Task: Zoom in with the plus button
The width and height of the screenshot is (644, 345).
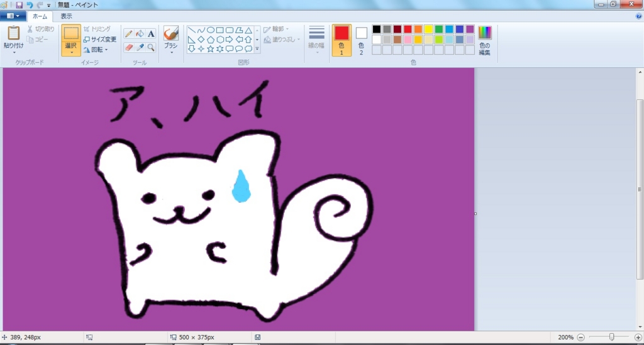Action: pyautogui.click(x=638, y=337)
